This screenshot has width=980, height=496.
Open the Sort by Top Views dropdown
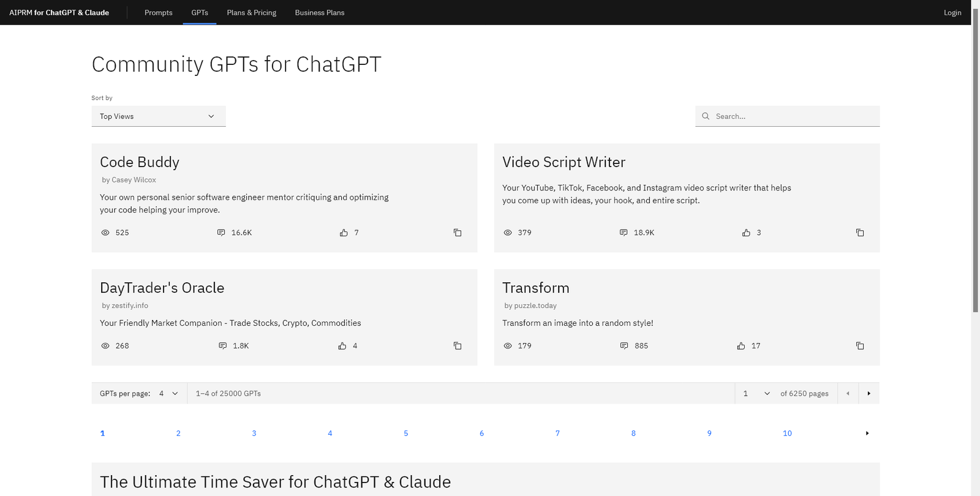click(158, 116)
